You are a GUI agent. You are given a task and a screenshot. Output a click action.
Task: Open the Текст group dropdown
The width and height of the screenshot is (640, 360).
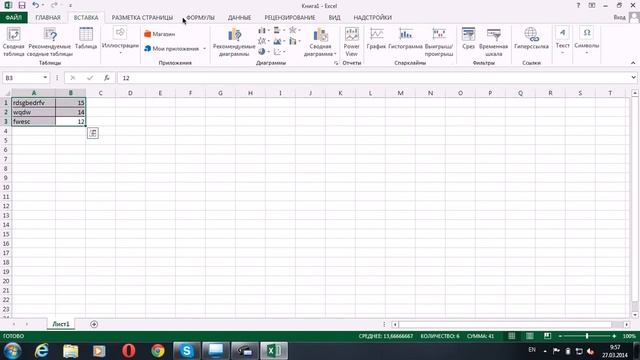pos(562,41)
